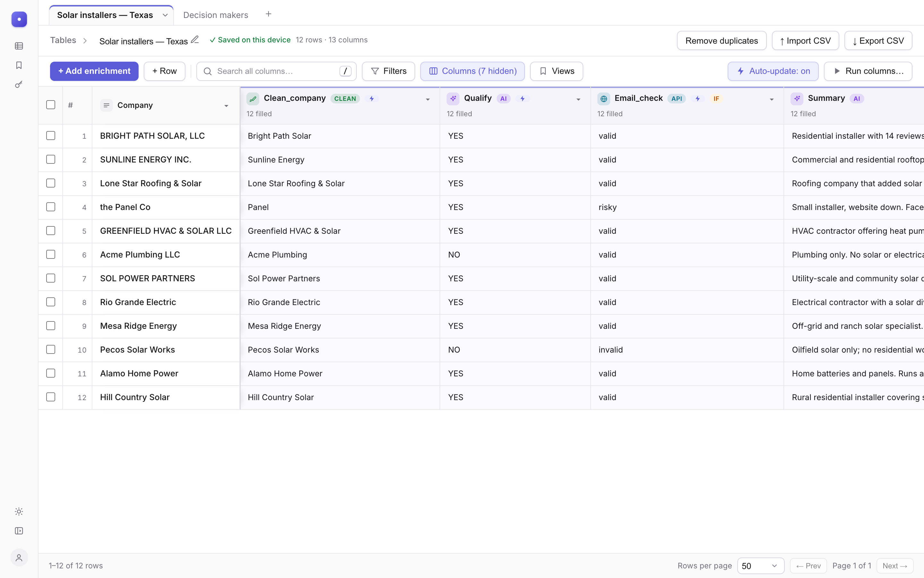Check the BRIGHT PATH SOLAR row checkbox
This screenshot has height=578, width=924.
(51, 136)
